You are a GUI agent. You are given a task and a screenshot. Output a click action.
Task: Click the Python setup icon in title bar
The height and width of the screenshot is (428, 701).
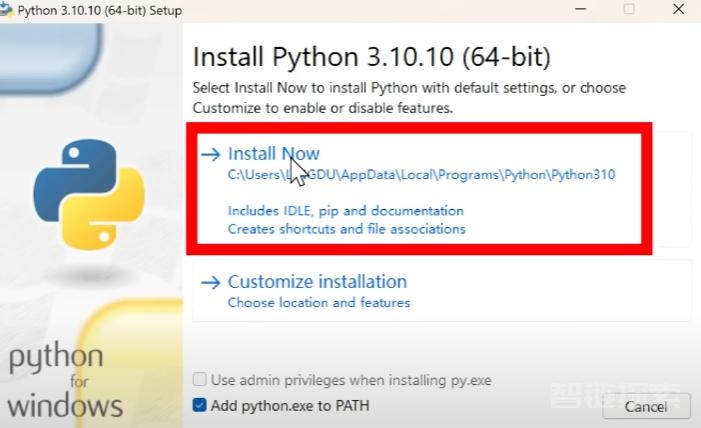click(x=6, y=9)
